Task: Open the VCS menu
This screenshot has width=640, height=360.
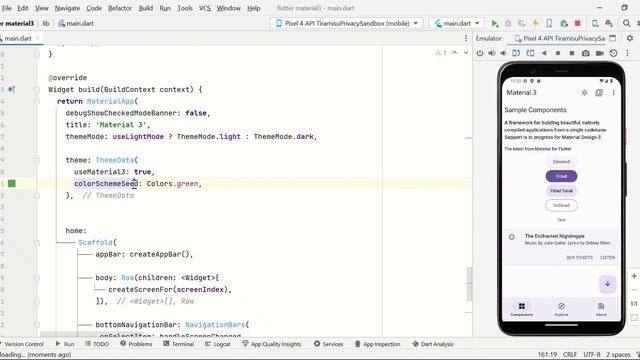Action: pos(204,8)
